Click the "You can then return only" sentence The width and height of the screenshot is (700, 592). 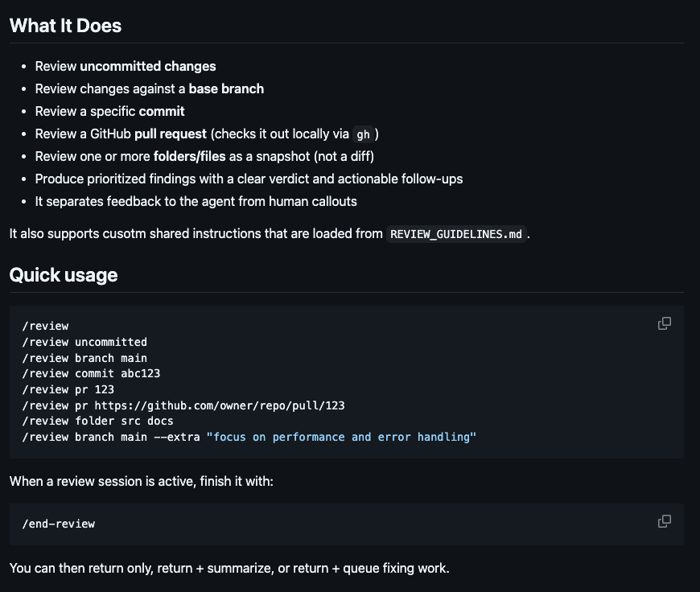click(x=229, y=569)
